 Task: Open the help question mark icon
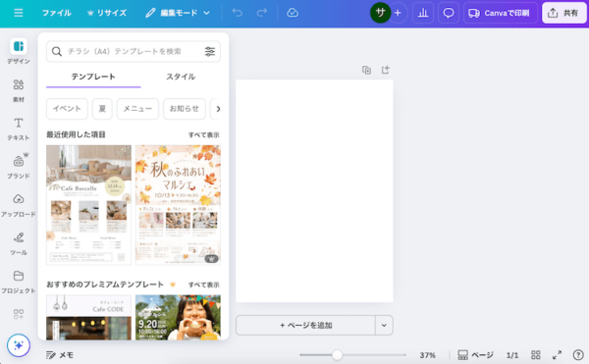coord(578,355)
